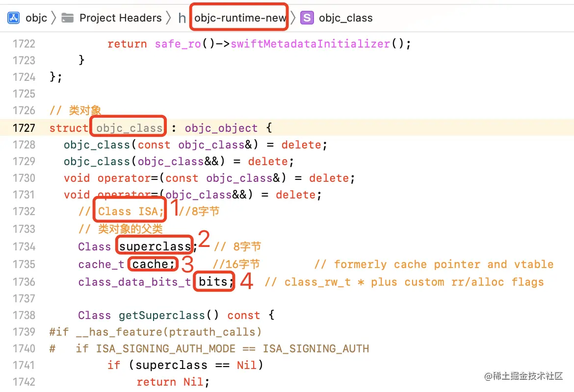Click 'struct' keyword on line 1727
This screenshot has height=392, width=574.
69,128
